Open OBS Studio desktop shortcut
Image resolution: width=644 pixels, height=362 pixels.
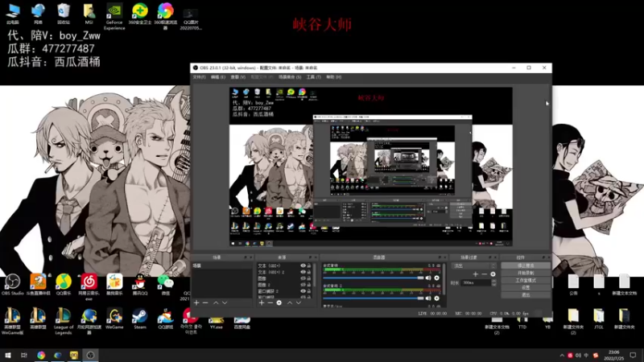pyautogui.click(x=12, y=285)
